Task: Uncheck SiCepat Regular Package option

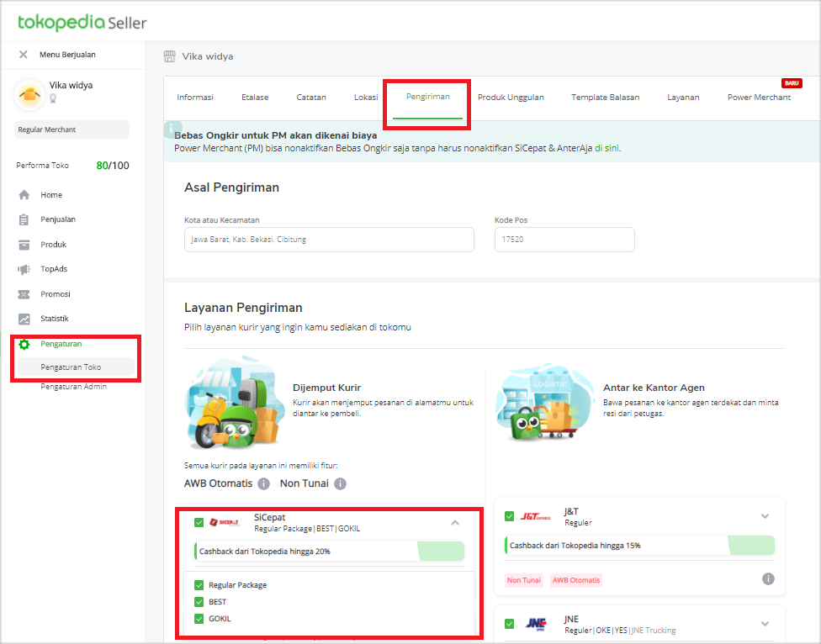Action: 199,585
